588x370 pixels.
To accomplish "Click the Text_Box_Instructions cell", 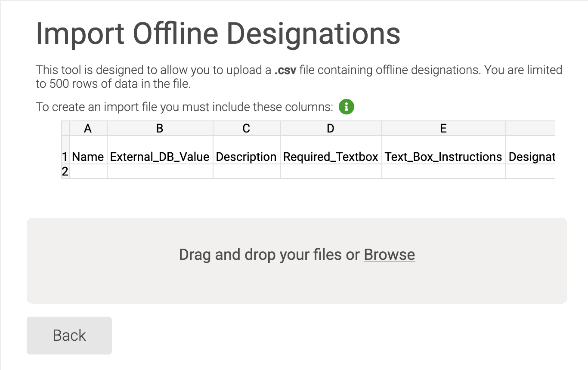I will coord(443,157).
